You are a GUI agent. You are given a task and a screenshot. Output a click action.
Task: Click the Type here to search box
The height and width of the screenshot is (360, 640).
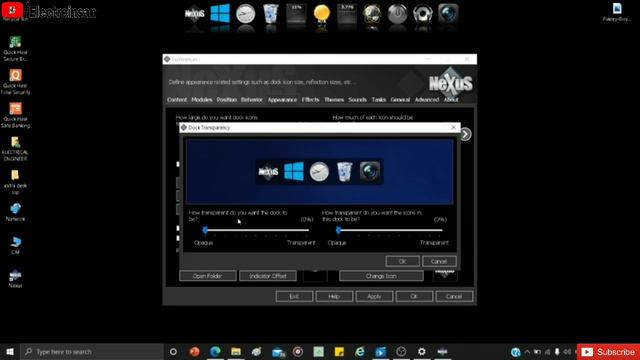(92, 351)
